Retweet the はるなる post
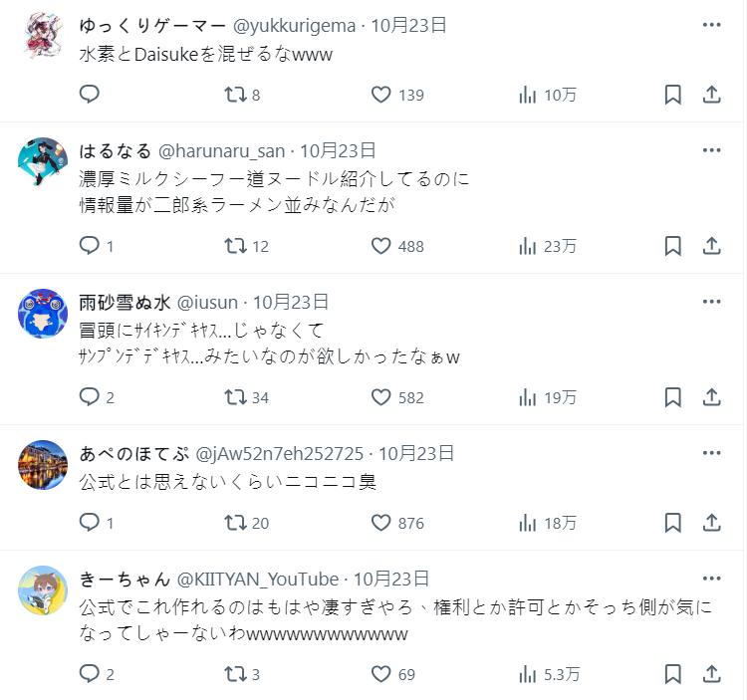 click(x=236, y=246)
